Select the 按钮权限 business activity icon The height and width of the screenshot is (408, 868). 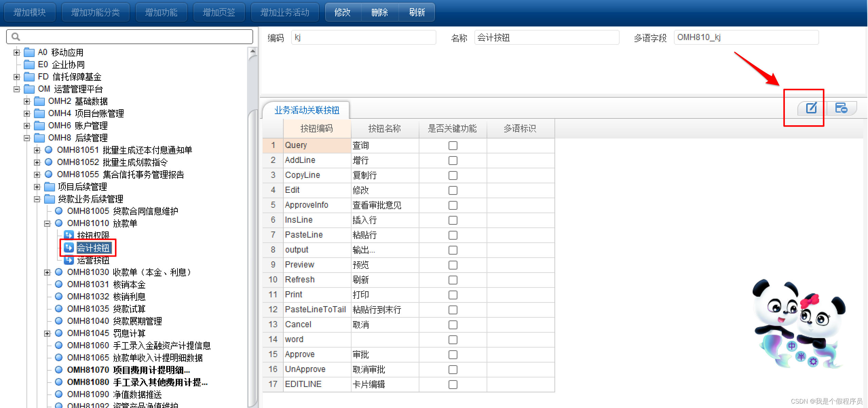point(69,235)
